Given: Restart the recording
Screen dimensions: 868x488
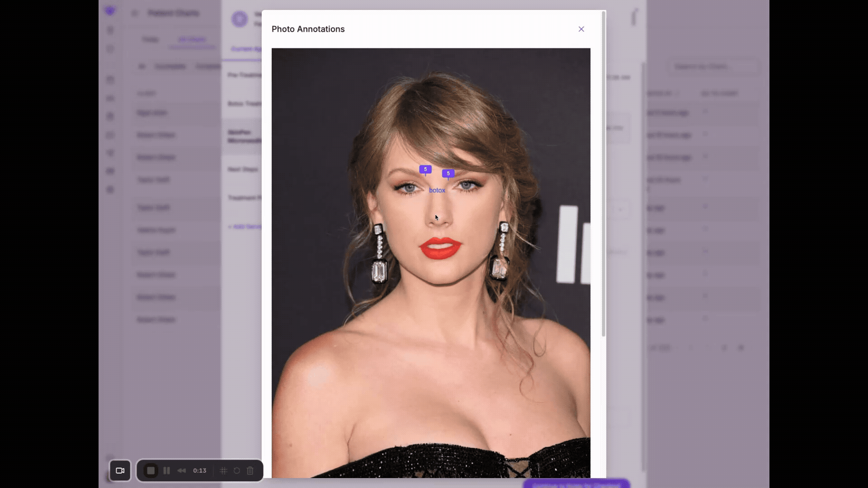Looking at the screenshot, I should tap(236, 470).
